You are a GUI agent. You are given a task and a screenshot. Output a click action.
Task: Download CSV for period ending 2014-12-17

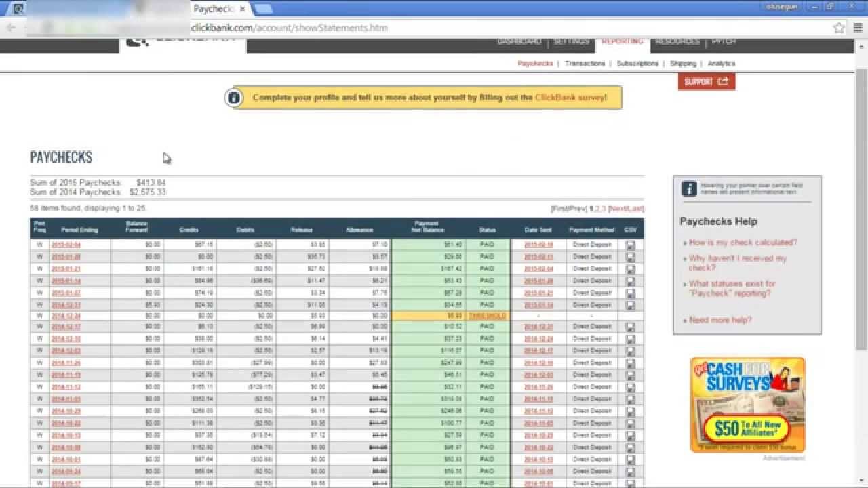[630, 327]
